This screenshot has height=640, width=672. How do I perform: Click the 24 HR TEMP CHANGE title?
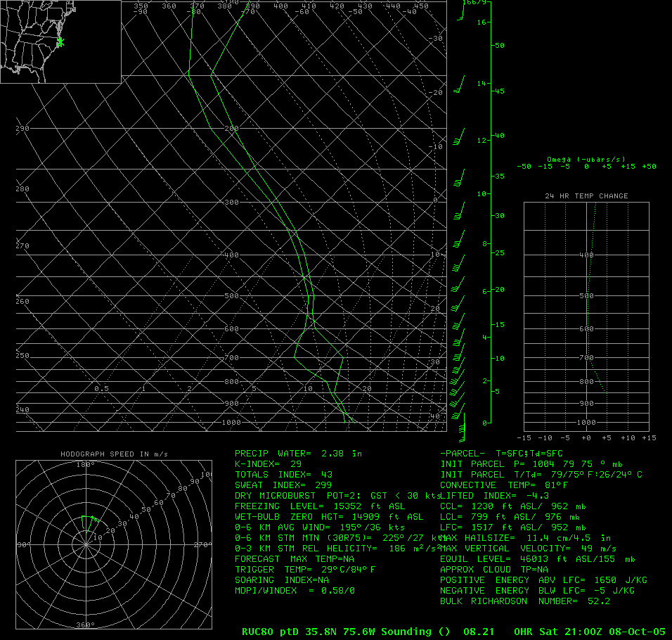click(586, 196)
